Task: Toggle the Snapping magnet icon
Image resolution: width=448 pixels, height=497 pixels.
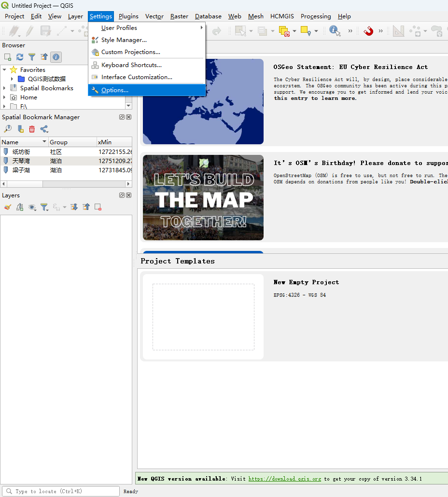Action: coord(368,31)
